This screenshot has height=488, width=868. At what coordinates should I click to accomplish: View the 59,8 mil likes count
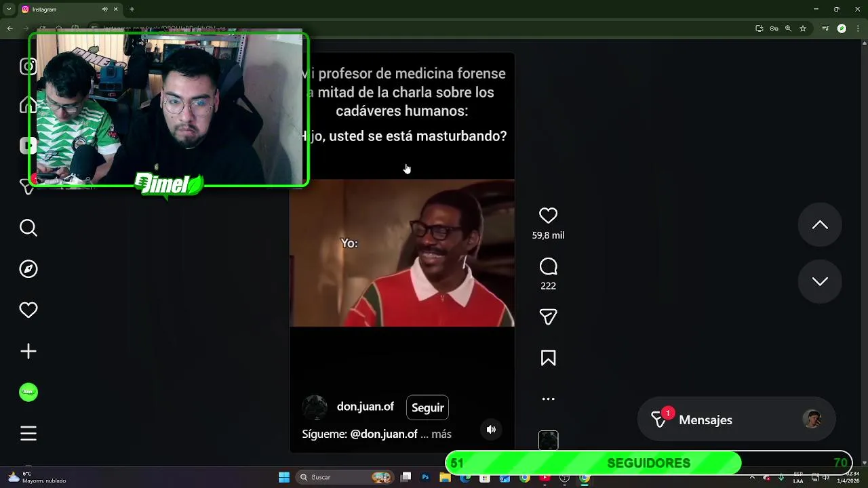point(548,235)
